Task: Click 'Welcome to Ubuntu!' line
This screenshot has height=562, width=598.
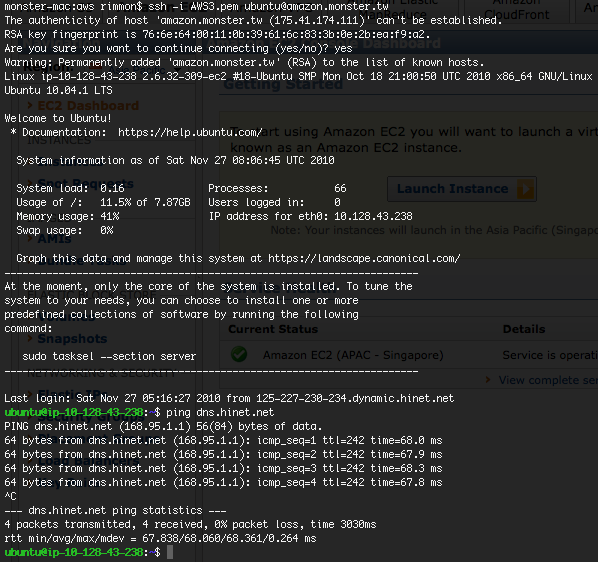Action: [x=58, y=118]
